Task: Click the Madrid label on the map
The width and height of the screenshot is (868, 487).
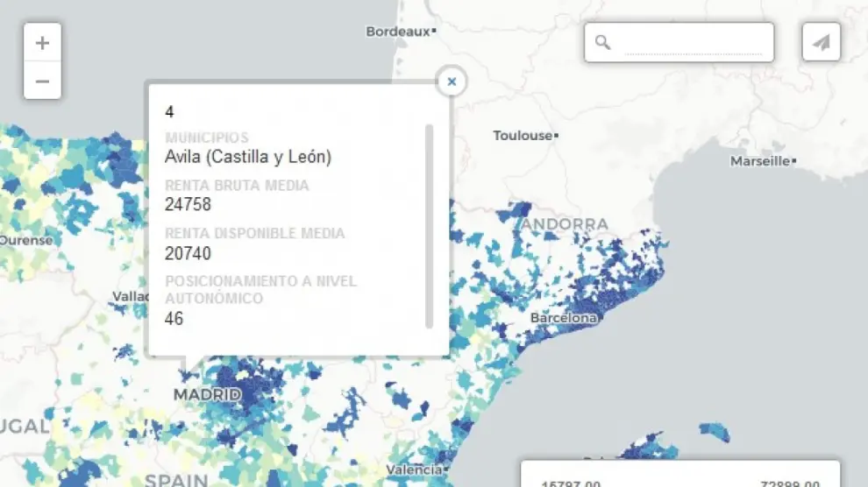Action: (207, 395)
